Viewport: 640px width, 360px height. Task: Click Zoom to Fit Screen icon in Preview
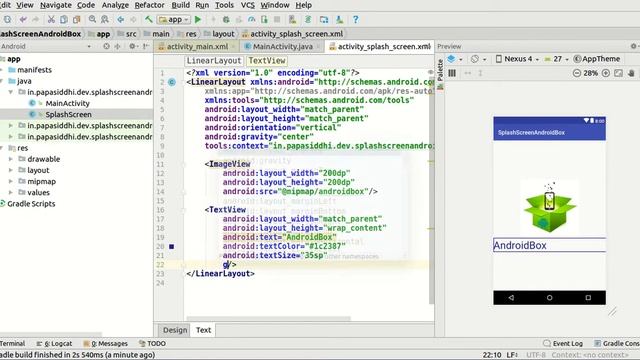pos(618,73)
